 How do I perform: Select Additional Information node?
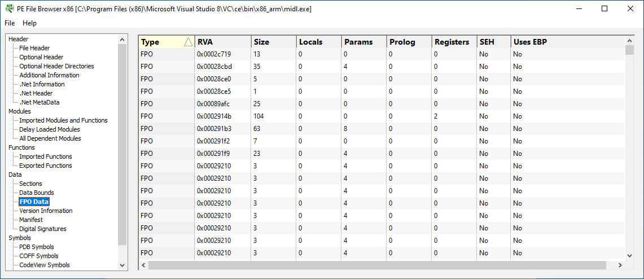point(49,75)
